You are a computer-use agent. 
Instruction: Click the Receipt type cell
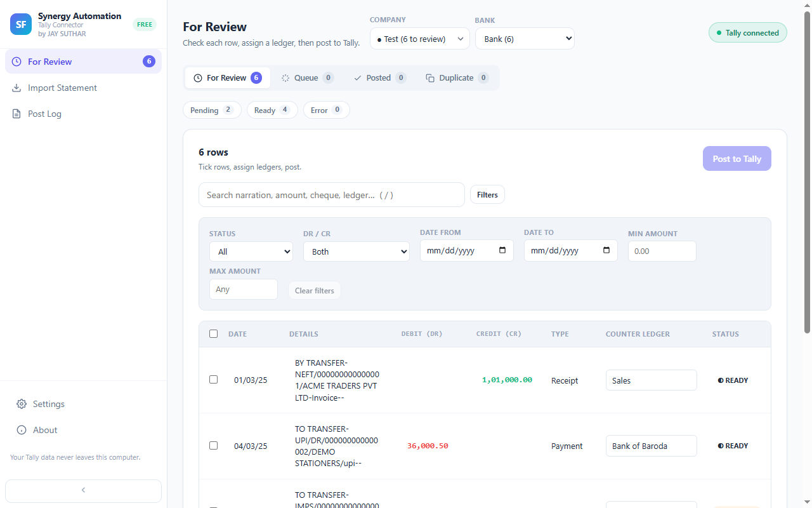coord(565,380)
